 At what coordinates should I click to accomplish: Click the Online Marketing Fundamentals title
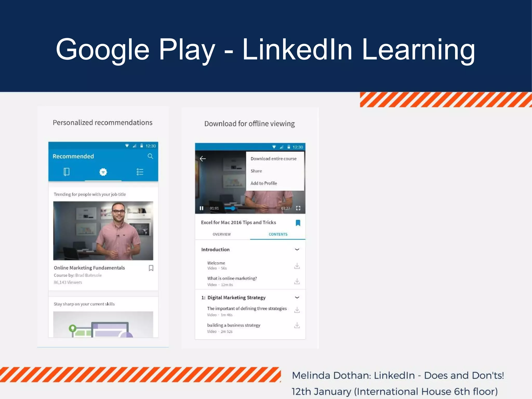coord(89,268)
